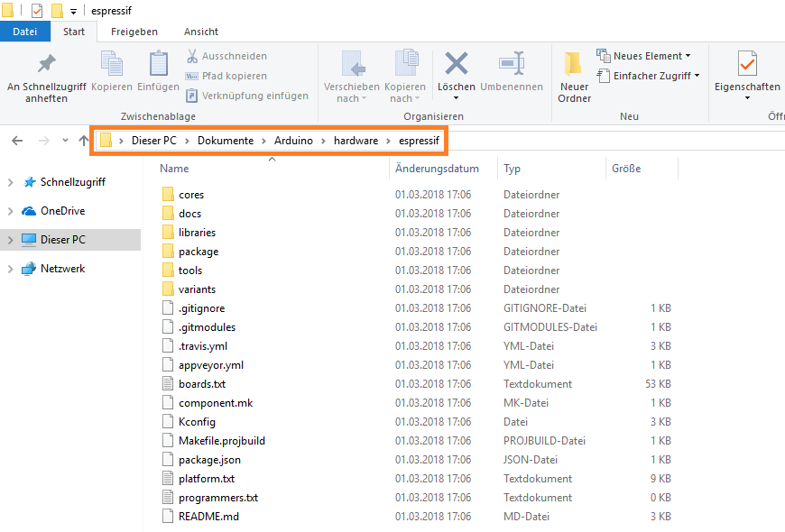Expand the OneDrive tree node
The height and width of the screenshot is (532, 785).
tap(11, 212)
